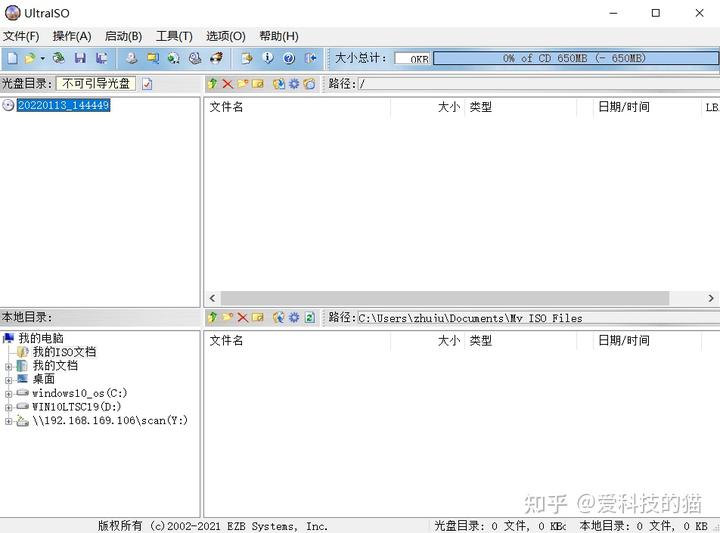
Task: Click the extract icon in the disc image toolbar
Action: [278, 84]
